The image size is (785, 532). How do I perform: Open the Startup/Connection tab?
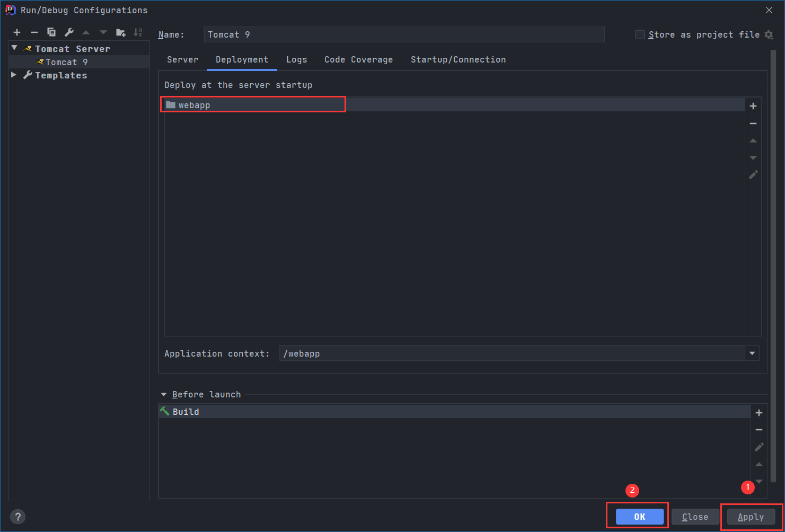458,59
